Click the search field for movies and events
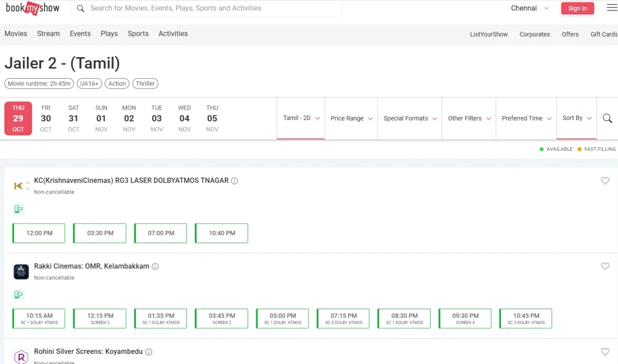The width and height of the screenshot is (618, 364). point(206,8)
